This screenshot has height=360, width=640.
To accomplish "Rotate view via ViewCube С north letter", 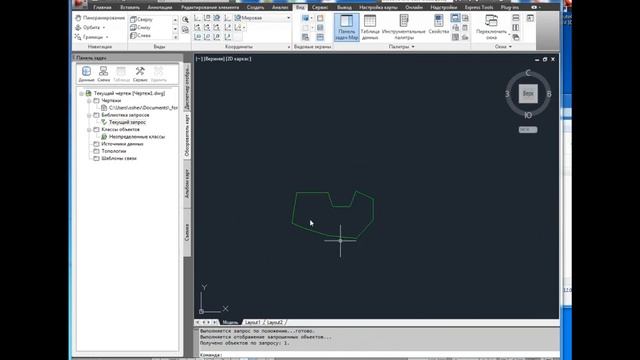I will 528,73.
